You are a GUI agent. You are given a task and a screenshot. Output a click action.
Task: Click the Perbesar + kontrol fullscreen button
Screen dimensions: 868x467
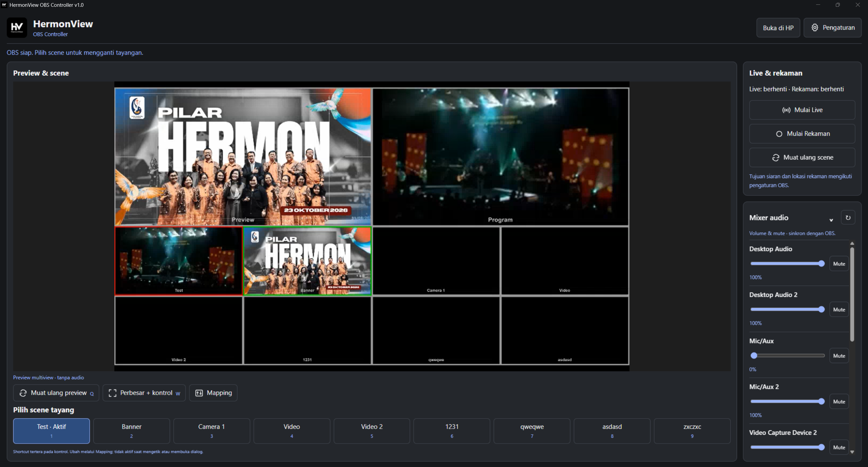coord(144,393)
